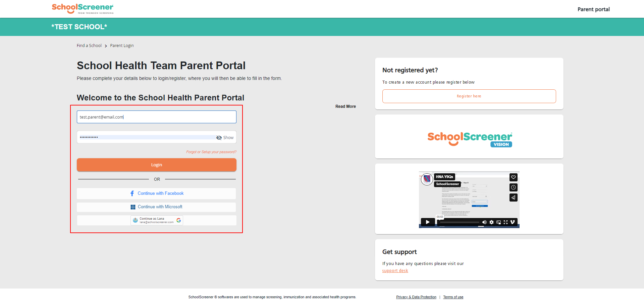This screenshot has height=306, width=644.
Task: Click the Register here button
Action: tap(469, 96)
